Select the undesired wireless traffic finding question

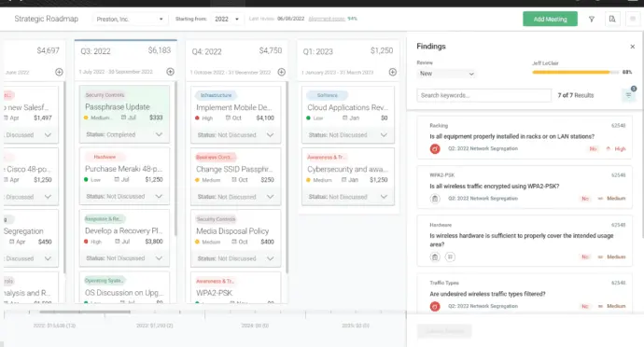487,294
